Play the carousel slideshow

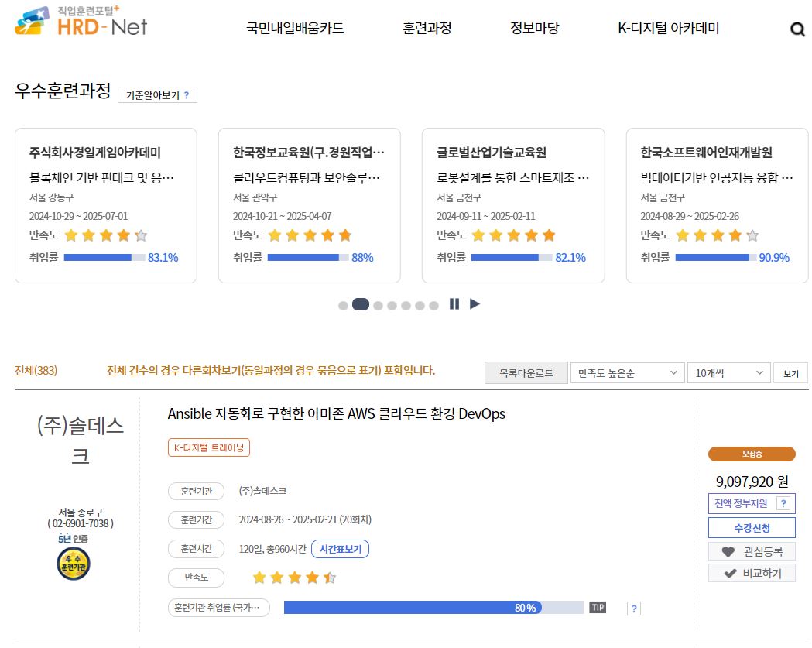pyautogui.click(x=475, y=304)
